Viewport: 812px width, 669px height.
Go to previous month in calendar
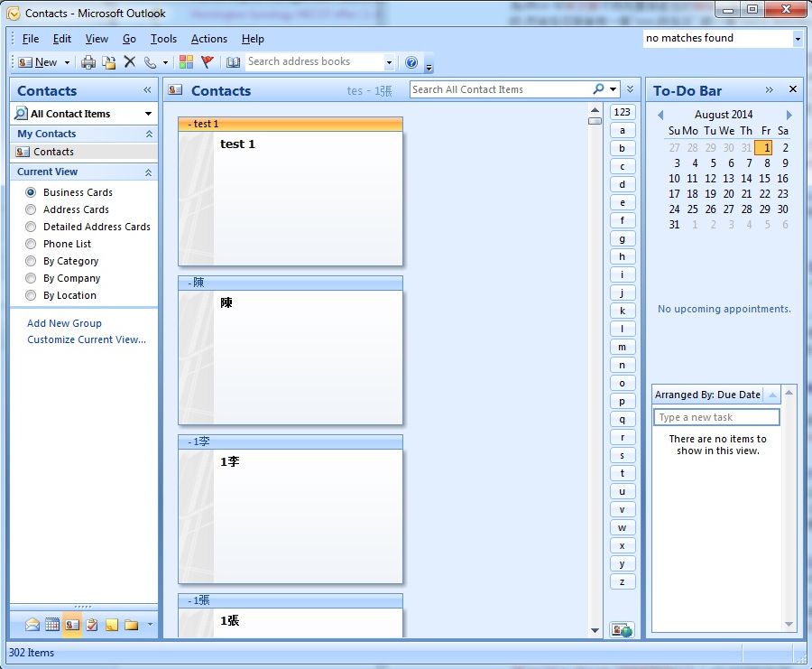click(x=660, y=115)
